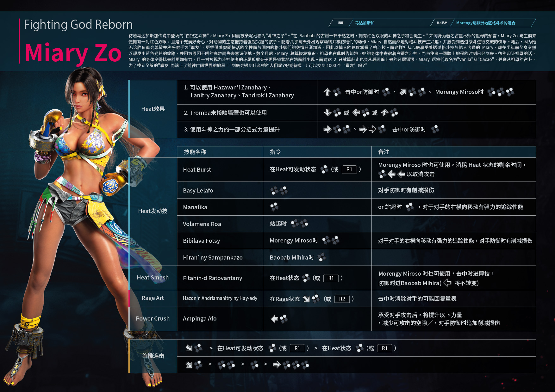Click the R1 badge in the Fitahin-d Ratovantany row
The width and height of the screenshot is (555, 392).
331,278
